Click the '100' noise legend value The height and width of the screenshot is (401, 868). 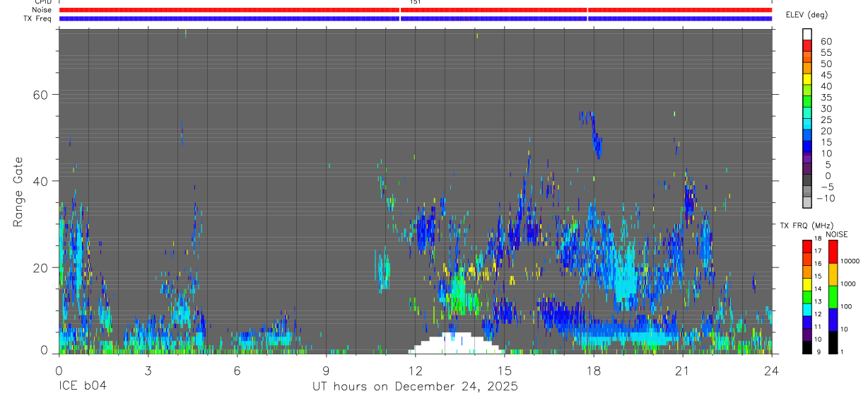click(847, 306)
